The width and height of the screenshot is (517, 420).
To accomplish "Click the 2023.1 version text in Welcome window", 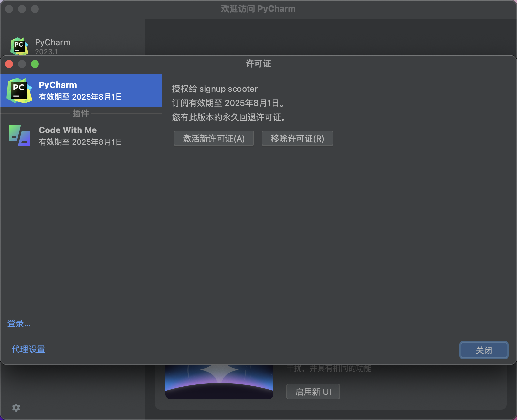I will (46, 52).
